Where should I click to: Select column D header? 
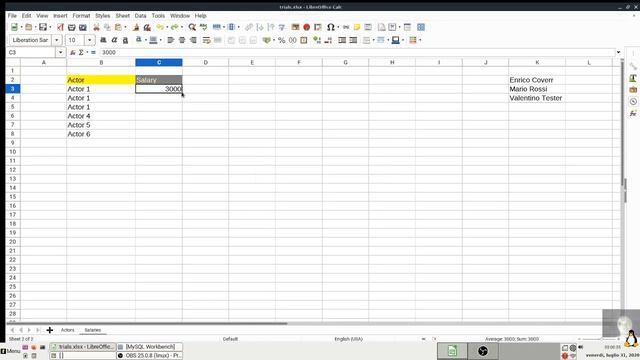click(x=206, y=62)
